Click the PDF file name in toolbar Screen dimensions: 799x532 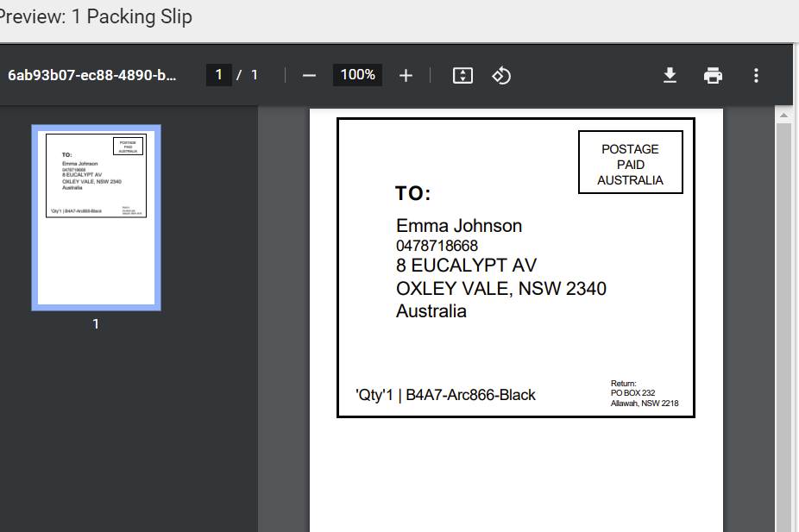coord(92,75)
